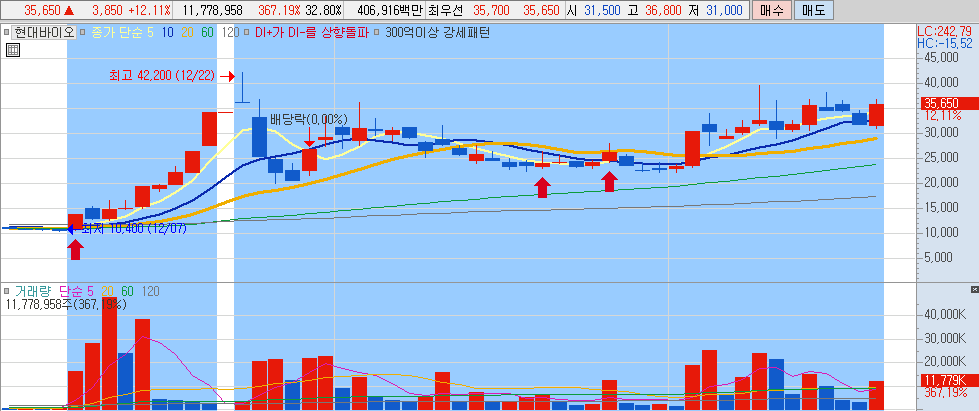Toggle the square marker before 현대바이오
This screenshot has height=411, width=979.
[6, 31]
